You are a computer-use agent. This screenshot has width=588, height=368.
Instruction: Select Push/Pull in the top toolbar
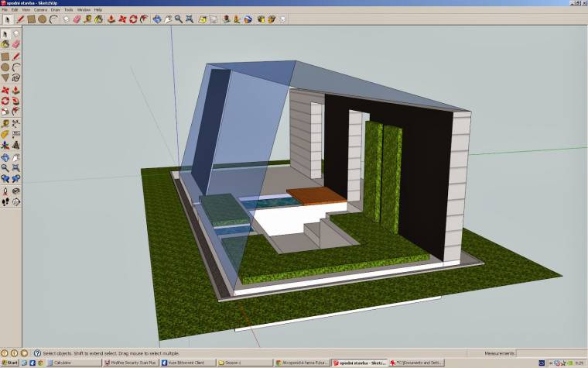pyautogui.click(x=110, y=19)
